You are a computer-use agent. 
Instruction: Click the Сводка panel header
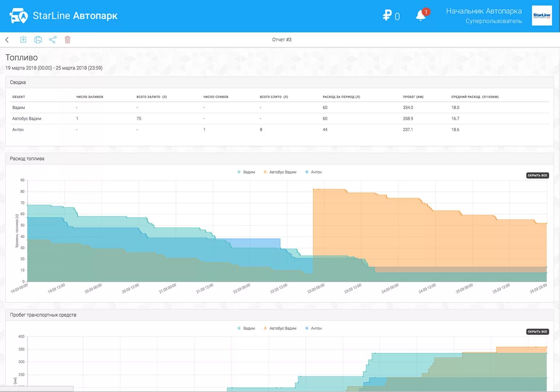[x=279, y=82]
